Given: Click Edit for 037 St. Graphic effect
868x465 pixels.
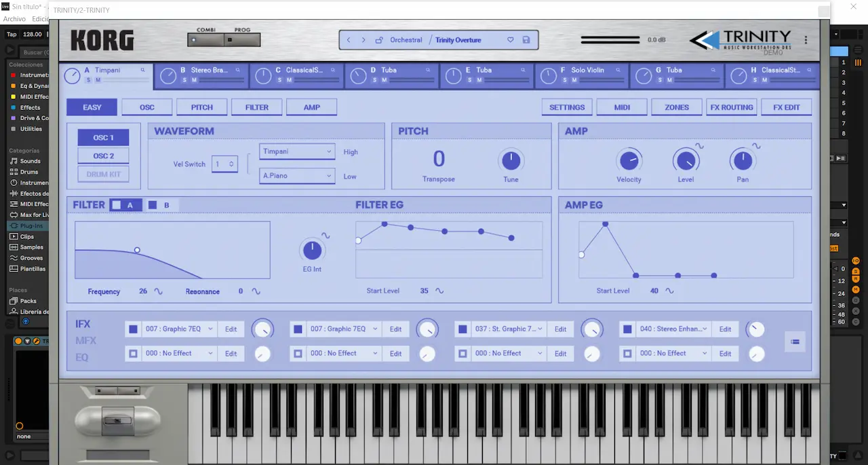Looking at the screenshot, I should point(560,329).
